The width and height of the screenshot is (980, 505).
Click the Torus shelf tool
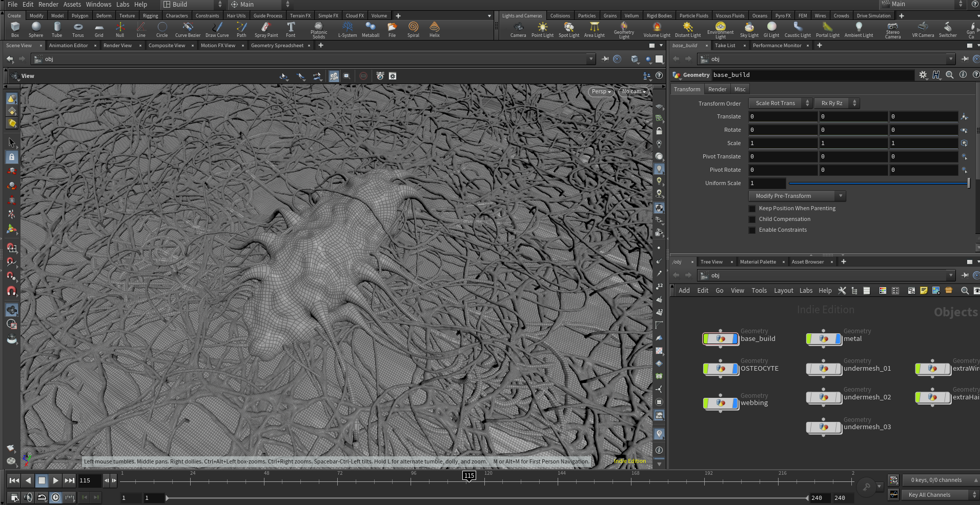point(78,29)
